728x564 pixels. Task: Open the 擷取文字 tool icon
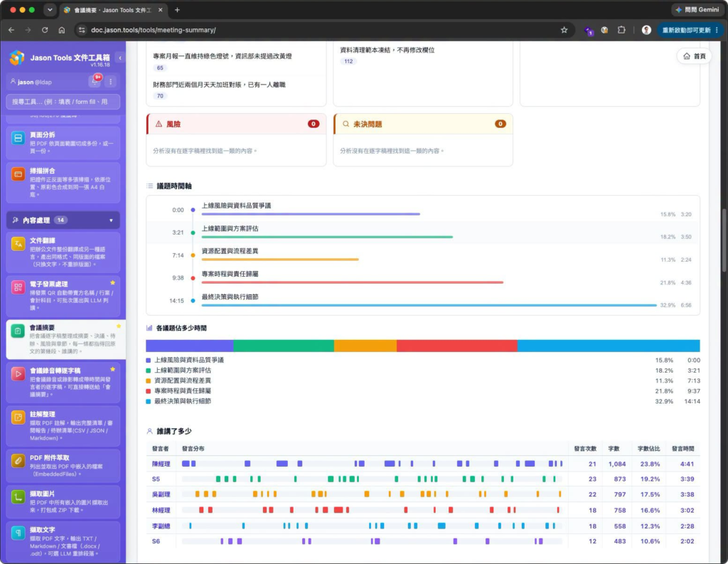point(18,533)
